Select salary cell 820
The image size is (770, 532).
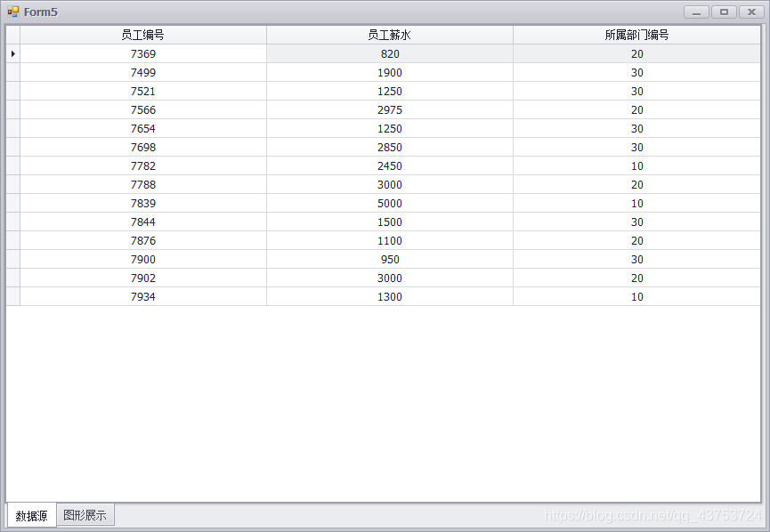point(389,53)
